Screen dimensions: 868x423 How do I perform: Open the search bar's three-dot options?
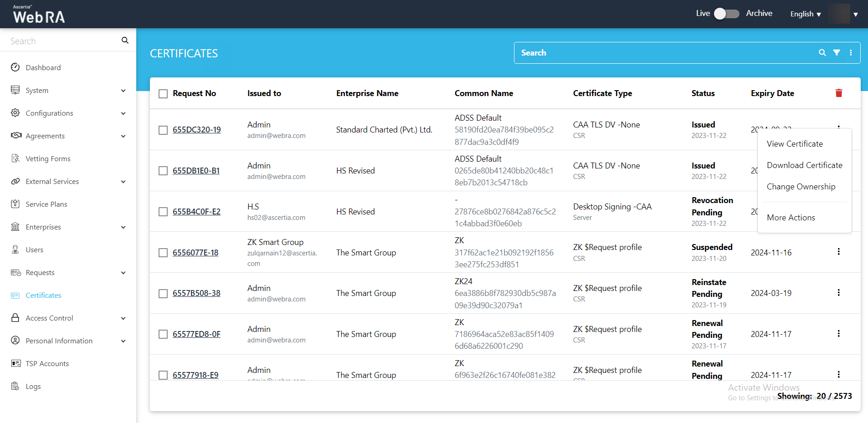pos(851,53)
